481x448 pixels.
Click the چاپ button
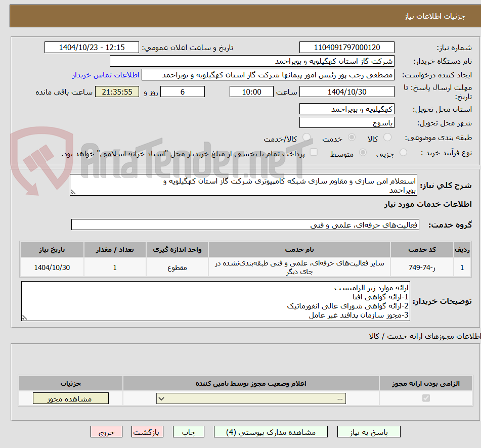click(188, 431)
